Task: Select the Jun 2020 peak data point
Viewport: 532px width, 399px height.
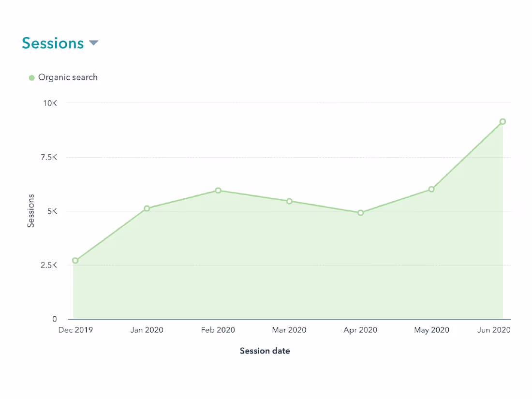Action: [x=502, y=121]
